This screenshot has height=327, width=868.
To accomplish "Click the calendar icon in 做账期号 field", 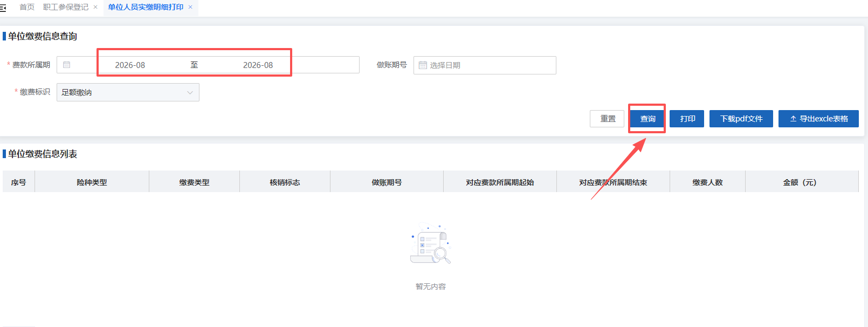I will coord(423,65).
